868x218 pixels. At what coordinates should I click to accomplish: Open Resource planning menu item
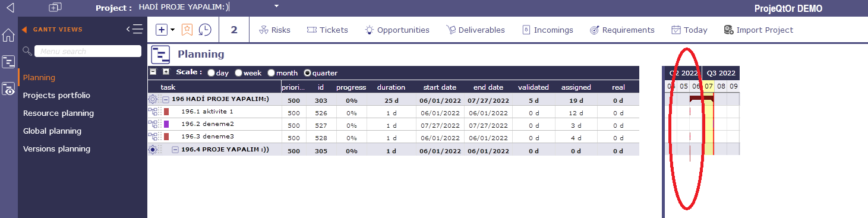[58, 113]
